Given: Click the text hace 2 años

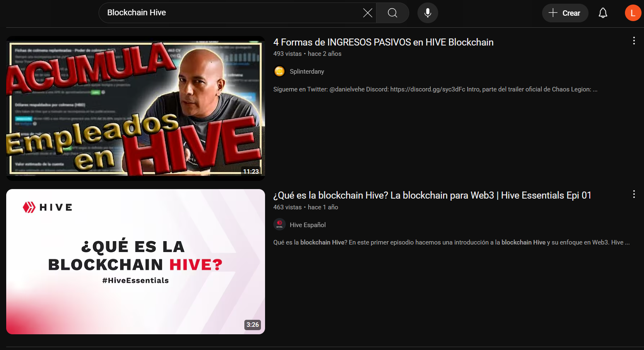Looking at the screenshot, I should [325, 54].
